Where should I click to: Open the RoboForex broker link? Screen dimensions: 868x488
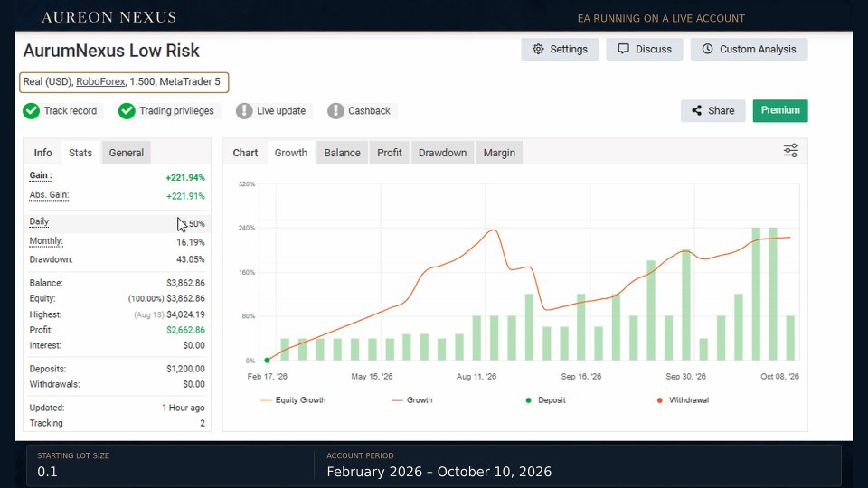(100, 82)
